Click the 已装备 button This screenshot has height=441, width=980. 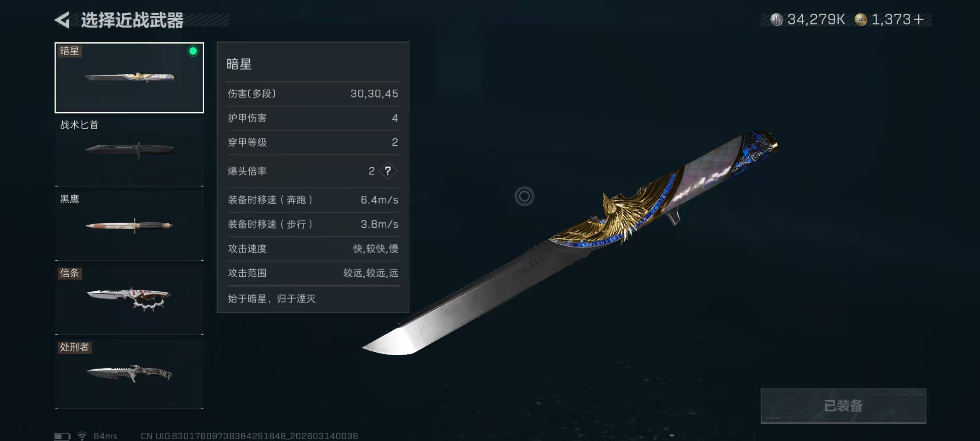click(x=843, y=406)
